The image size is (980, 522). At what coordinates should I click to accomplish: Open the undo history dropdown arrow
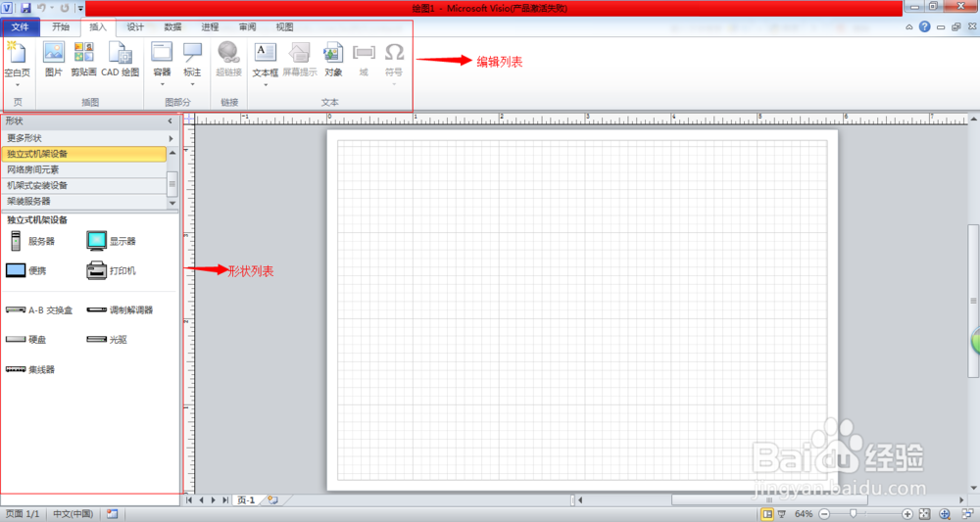[x=52, y=8]
